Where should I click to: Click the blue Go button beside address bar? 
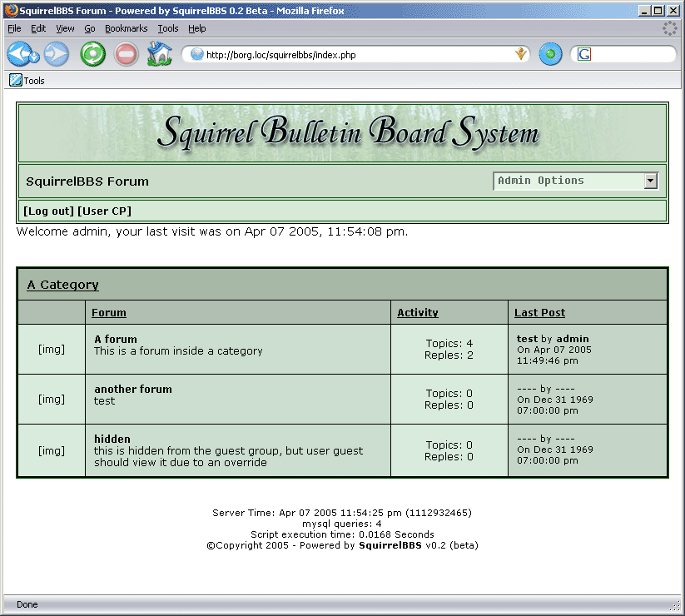coord(550,54)
